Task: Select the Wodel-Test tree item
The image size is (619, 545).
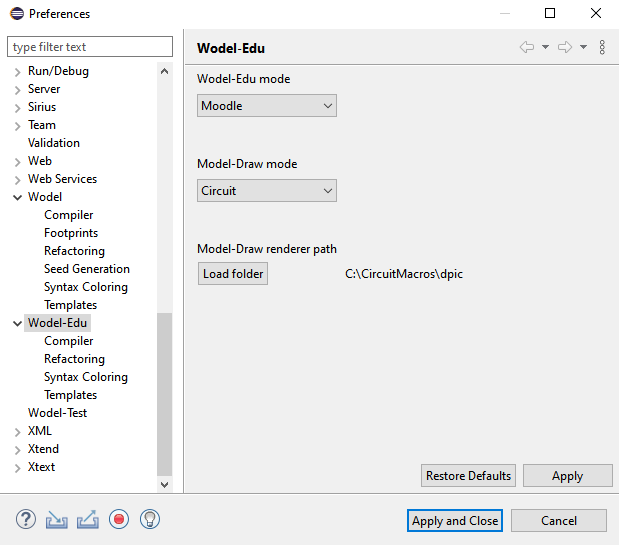Action: [57, 413]
